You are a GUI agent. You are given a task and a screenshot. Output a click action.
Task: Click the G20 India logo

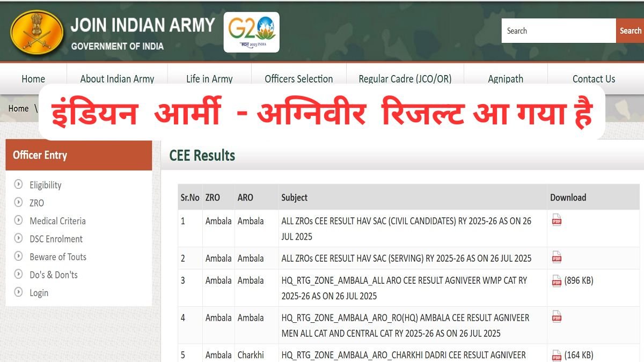click(x=251, y=32)
